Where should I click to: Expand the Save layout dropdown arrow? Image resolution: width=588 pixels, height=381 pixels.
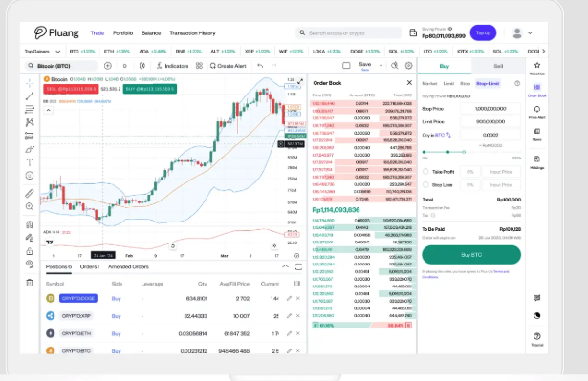pyautogui.click(x=381, y=66)
